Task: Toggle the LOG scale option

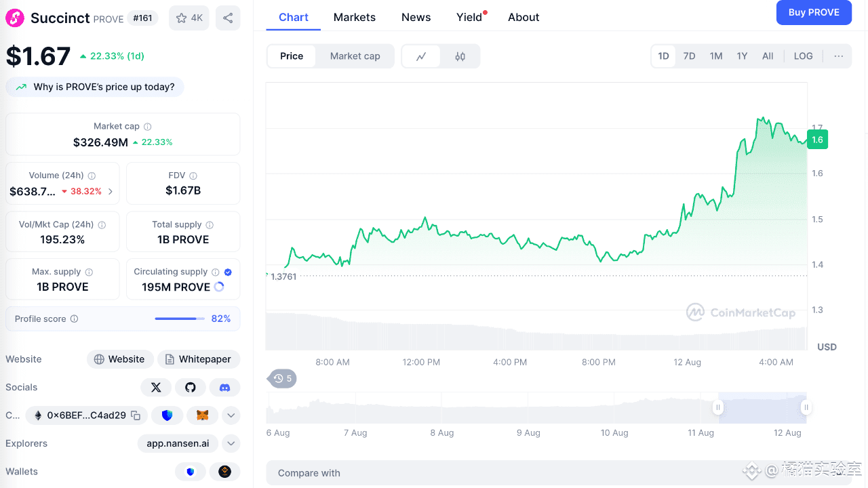Action: (803, 56)
